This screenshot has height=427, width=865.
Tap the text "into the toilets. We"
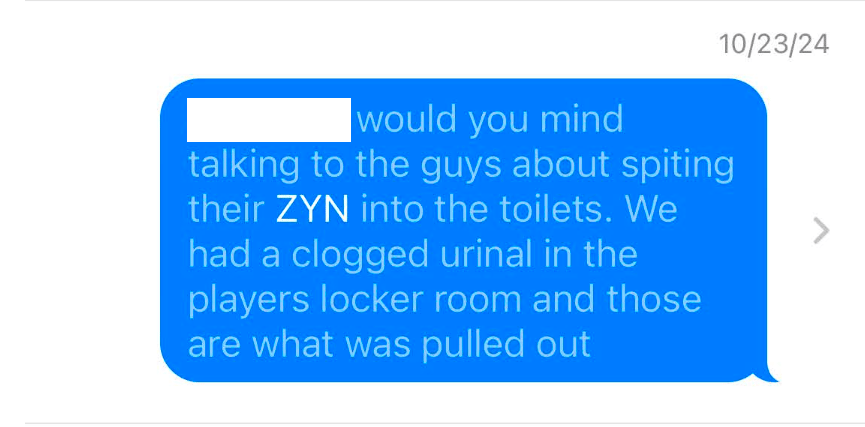519,210
